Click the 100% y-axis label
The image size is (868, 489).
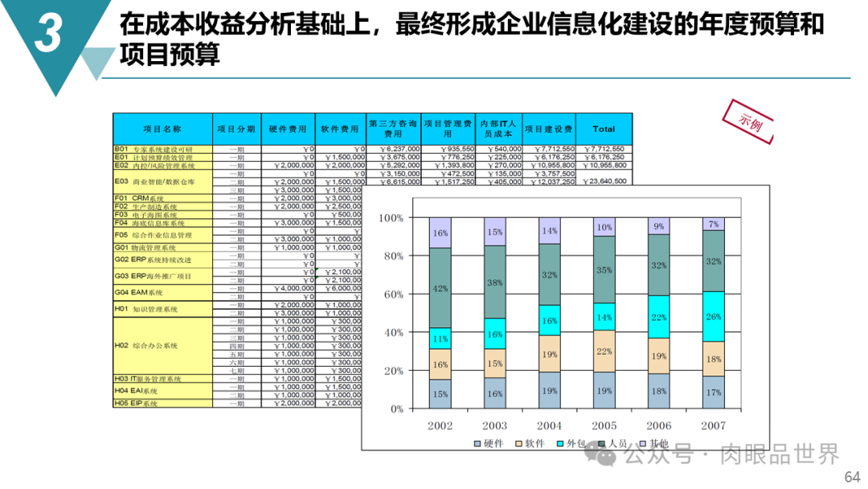pos(391,218)
